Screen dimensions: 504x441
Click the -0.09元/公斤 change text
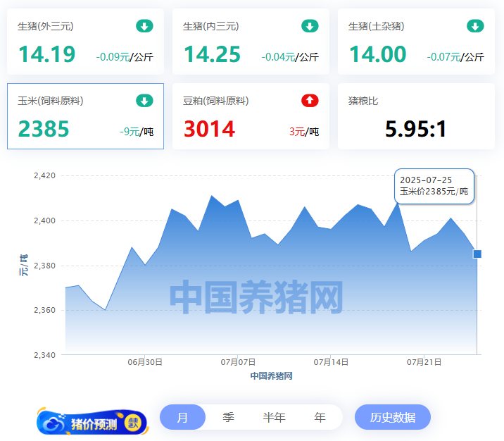125,57
